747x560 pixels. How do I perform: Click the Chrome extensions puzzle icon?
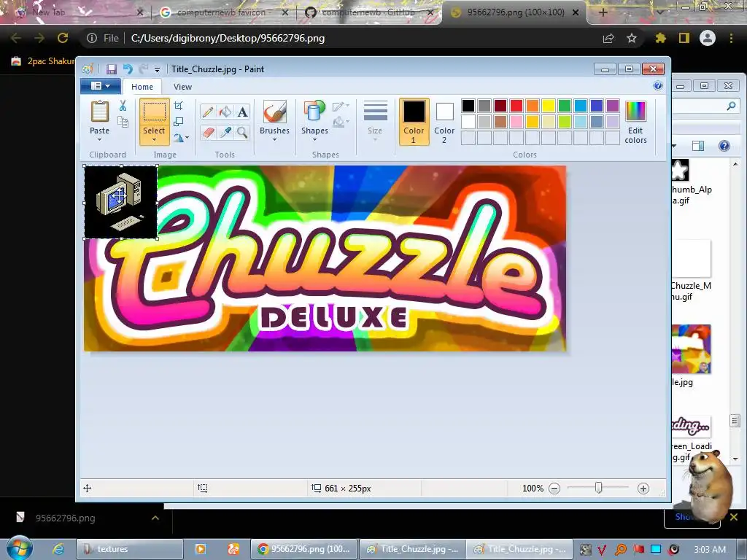point(660,38)
